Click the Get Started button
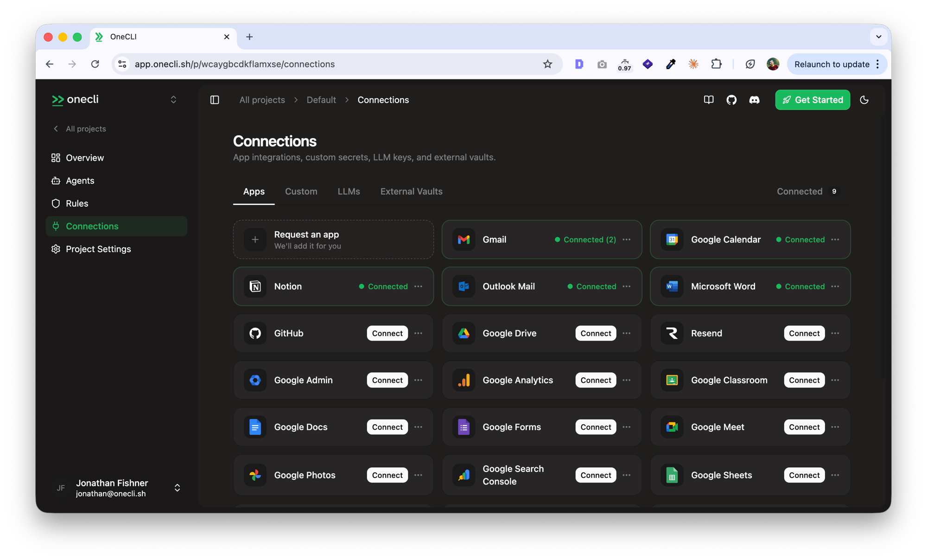 click(x=813, y=100)
